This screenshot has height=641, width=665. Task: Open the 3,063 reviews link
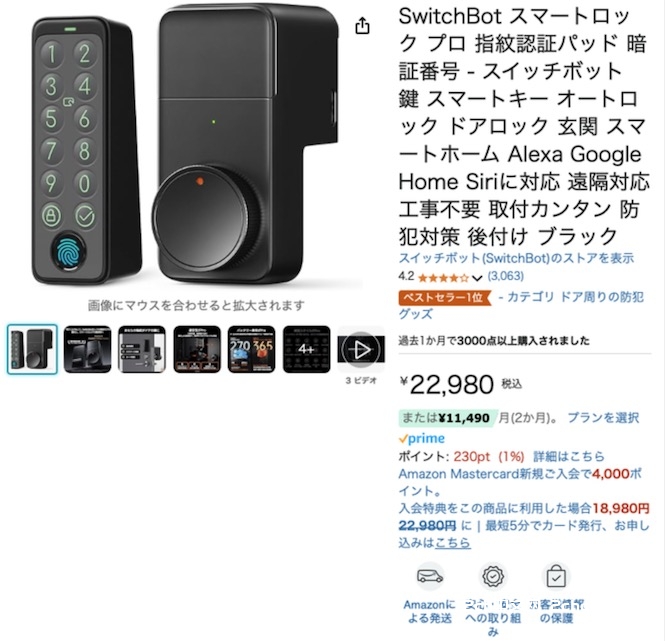(506, 276)
